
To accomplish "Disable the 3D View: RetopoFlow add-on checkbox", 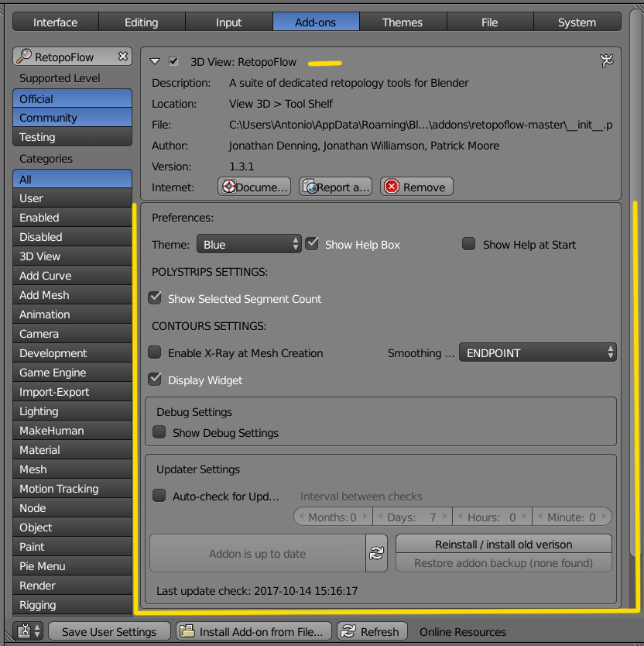I will coord(173,61).
